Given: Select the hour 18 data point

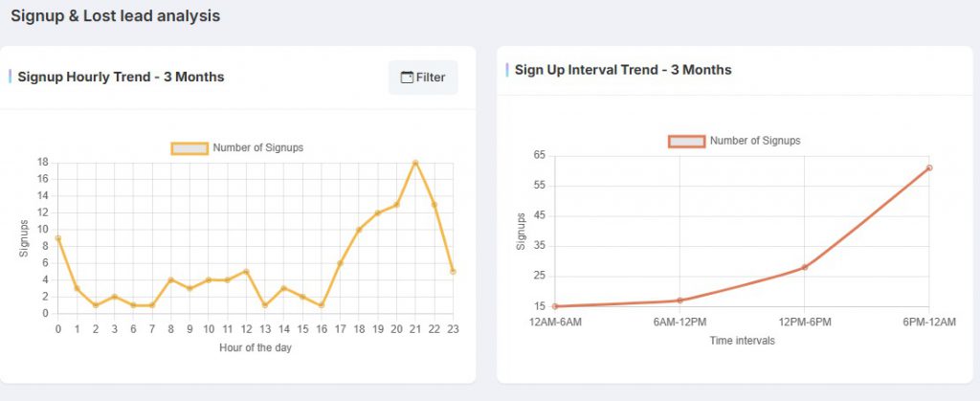Looking at the screenshot, I should 359,230.
